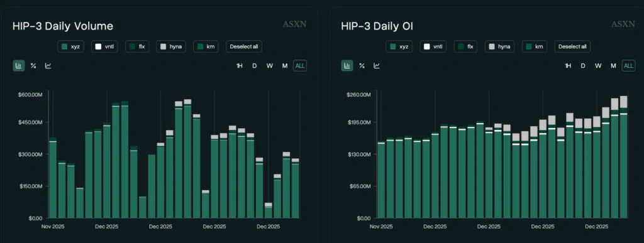Select bar chart view in Daily OI panel

click(347, 65)
